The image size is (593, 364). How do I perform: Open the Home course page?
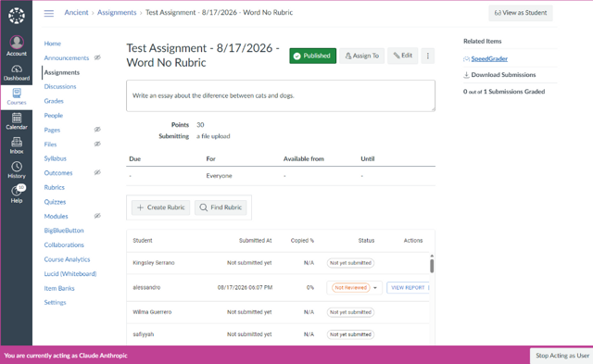point(52,44)
